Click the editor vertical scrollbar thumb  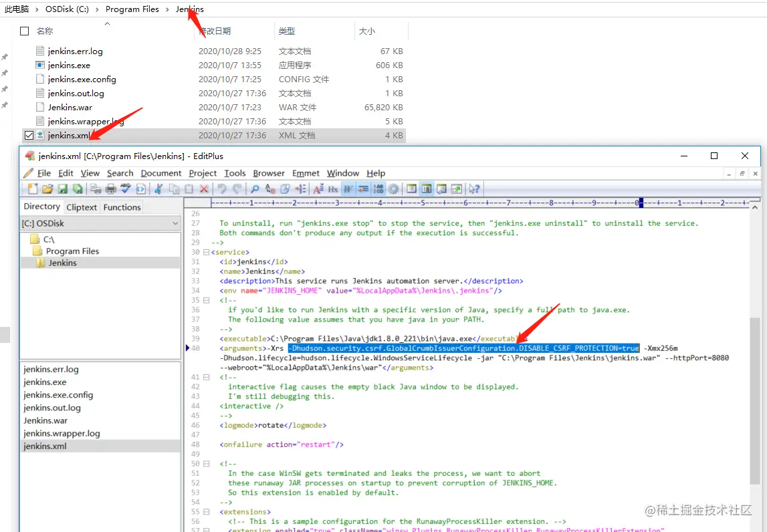click(x=754, y=400)
